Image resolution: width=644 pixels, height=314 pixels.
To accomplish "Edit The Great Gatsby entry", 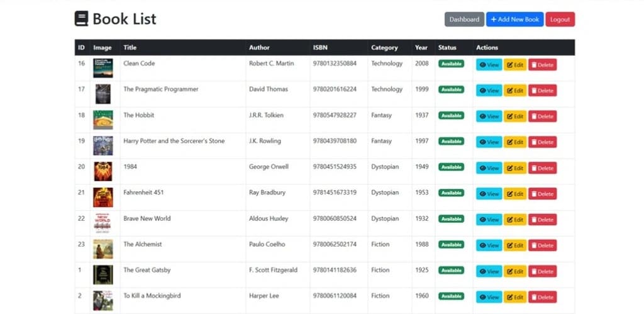I will coord(515,271).
